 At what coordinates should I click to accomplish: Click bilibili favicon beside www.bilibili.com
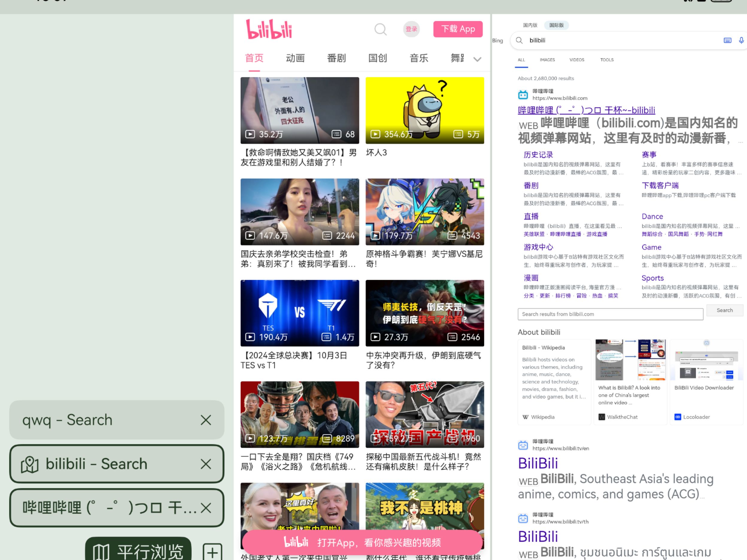coord(523,95)
